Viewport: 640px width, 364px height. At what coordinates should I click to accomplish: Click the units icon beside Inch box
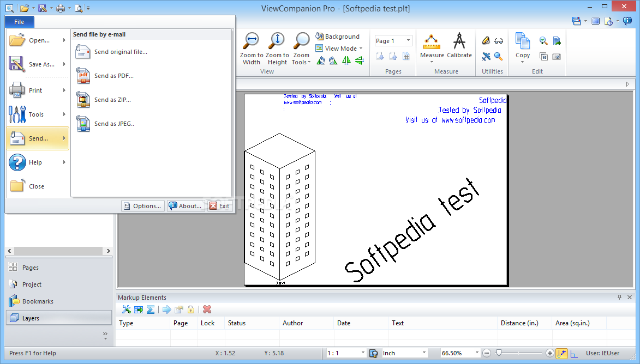373,353
